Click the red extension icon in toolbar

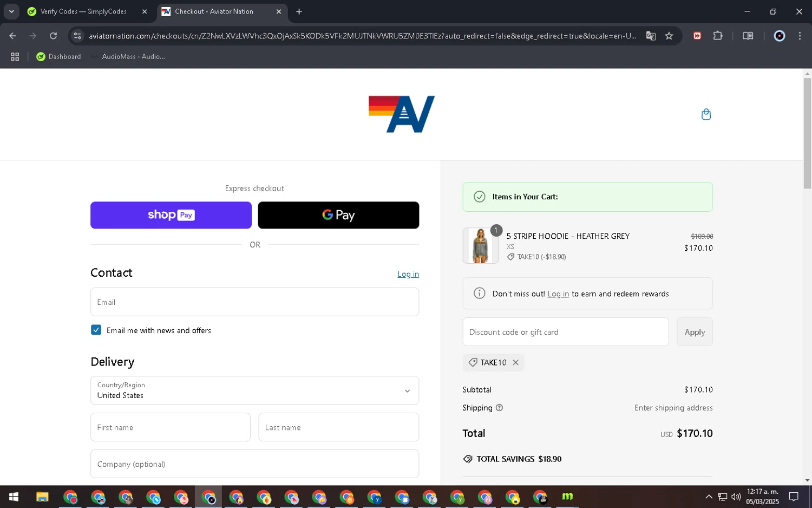697,36
